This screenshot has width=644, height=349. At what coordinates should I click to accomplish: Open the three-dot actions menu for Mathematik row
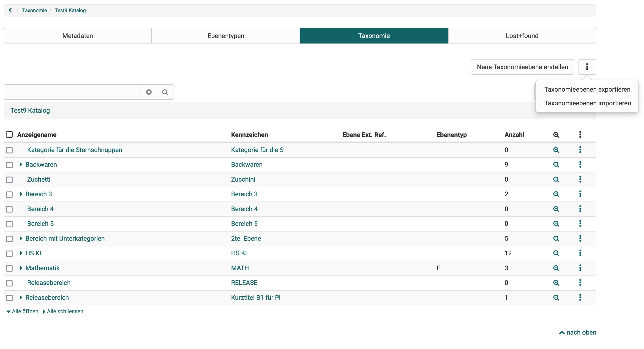tap(580, 268)
